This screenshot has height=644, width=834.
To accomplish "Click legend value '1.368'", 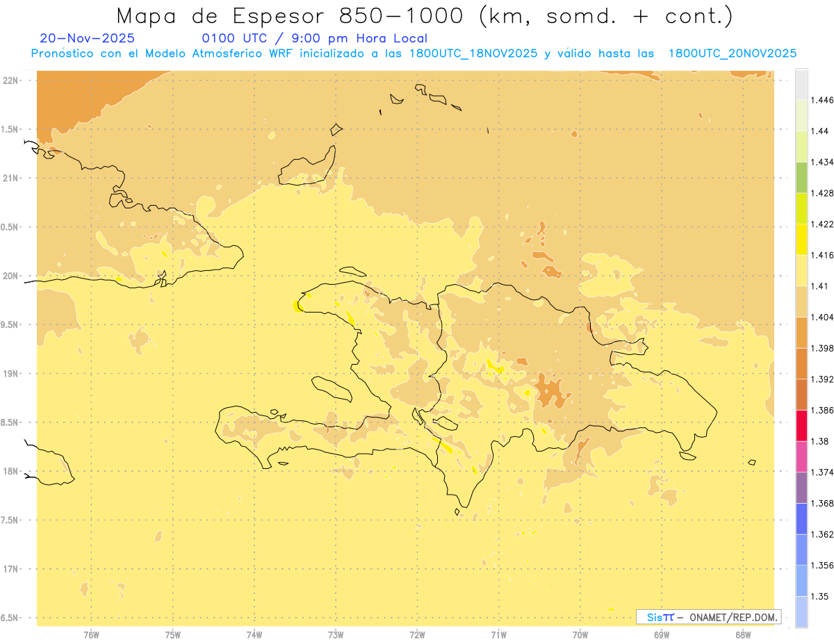I will point(821,503).
